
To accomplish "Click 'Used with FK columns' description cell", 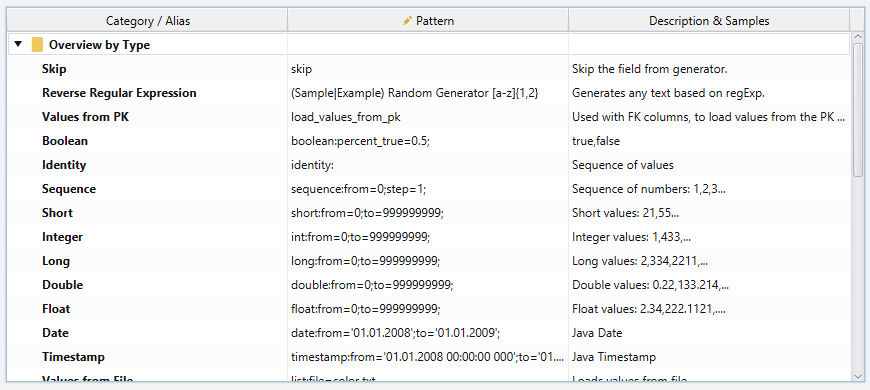I will coord(709,117).
